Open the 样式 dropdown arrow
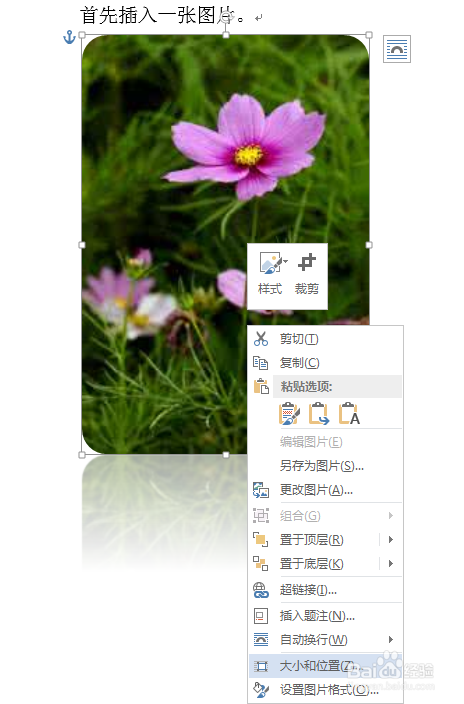 285,261
